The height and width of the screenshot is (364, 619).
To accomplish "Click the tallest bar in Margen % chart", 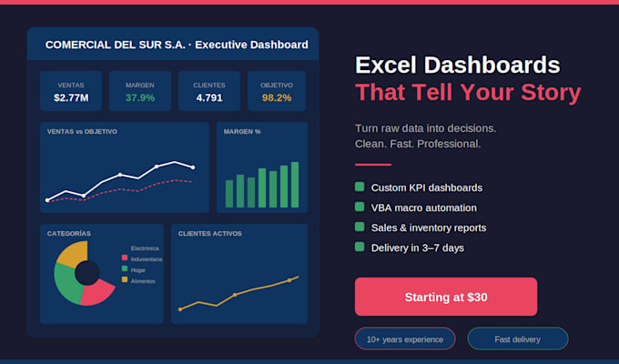I will click(x=295, y=185).
